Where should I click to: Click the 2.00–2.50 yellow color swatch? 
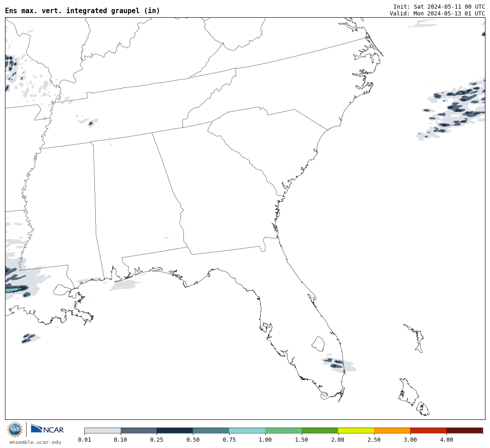click(356, 431)
